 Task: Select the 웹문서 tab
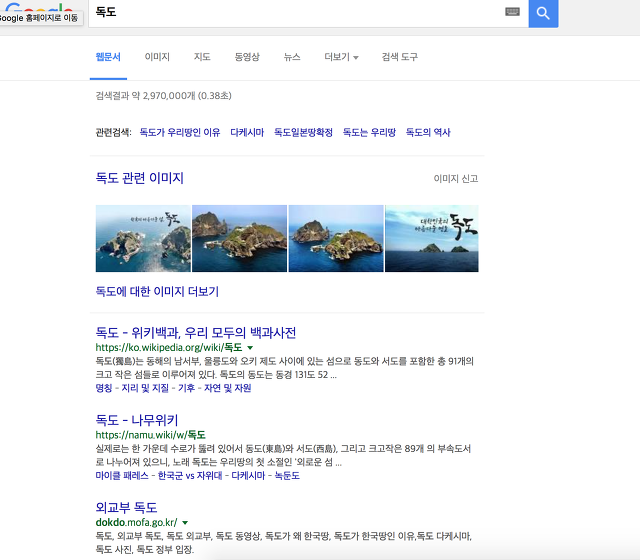pyautogui.click(x=108, y=57)
